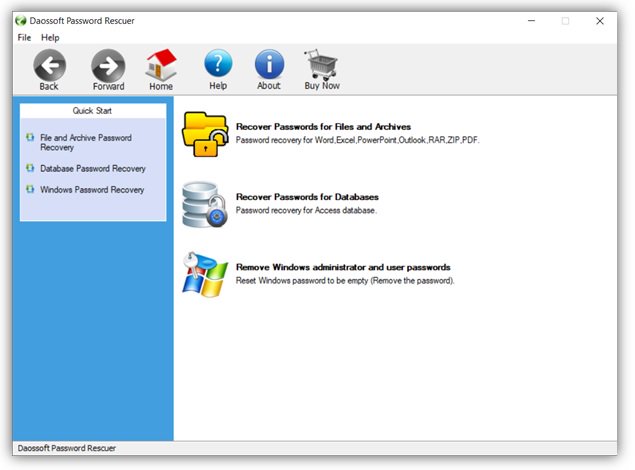
Task: Click the Quick Start panel header
Action: pos(93,111)
